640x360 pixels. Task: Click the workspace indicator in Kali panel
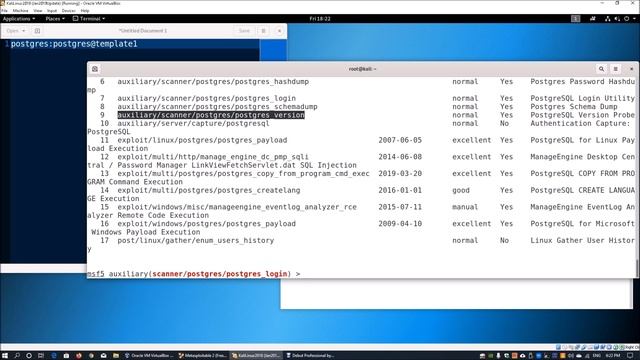pos(576,19)
